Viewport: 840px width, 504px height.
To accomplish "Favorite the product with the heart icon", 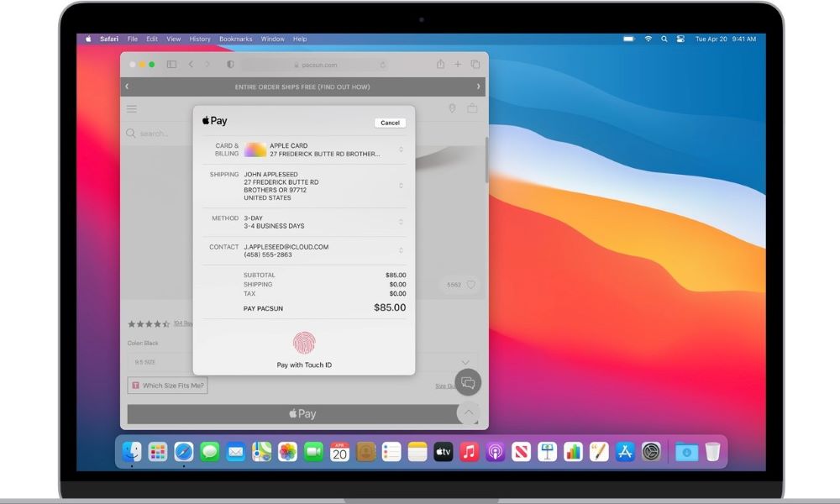I will pyautogui.click(x=471, y=285).
